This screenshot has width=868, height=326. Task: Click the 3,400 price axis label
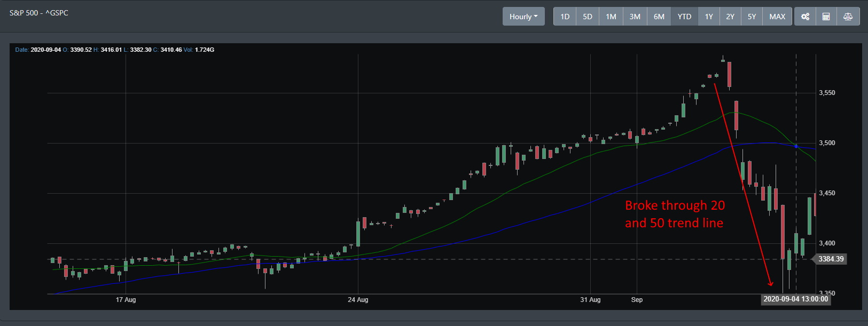tap(827, 243)
